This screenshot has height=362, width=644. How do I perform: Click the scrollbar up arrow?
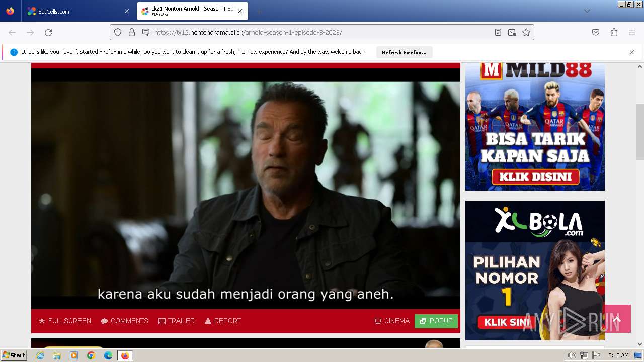(640, 67)
